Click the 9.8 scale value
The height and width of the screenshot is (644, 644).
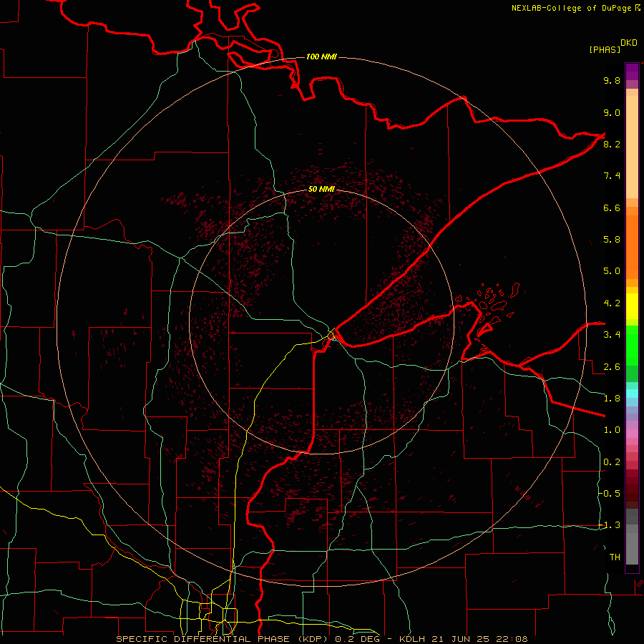pyautogui.click(x=612, y=81)
